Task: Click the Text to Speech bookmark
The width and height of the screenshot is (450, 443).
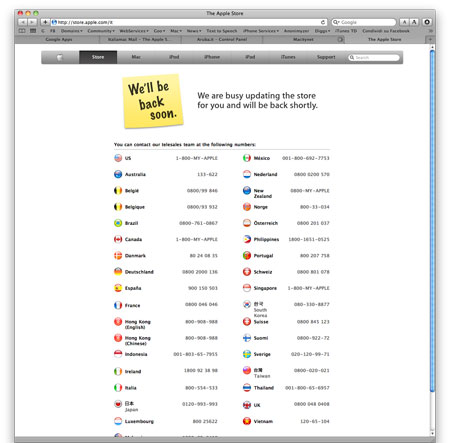Action: point(222,31)
